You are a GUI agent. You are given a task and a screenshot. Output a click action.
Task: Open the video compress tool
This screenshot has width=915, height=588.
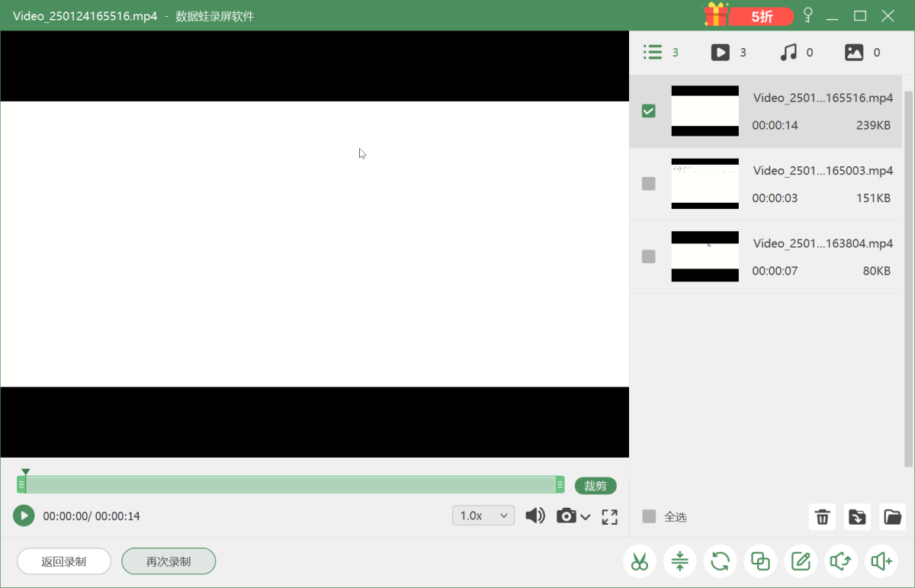pos(680,562)
